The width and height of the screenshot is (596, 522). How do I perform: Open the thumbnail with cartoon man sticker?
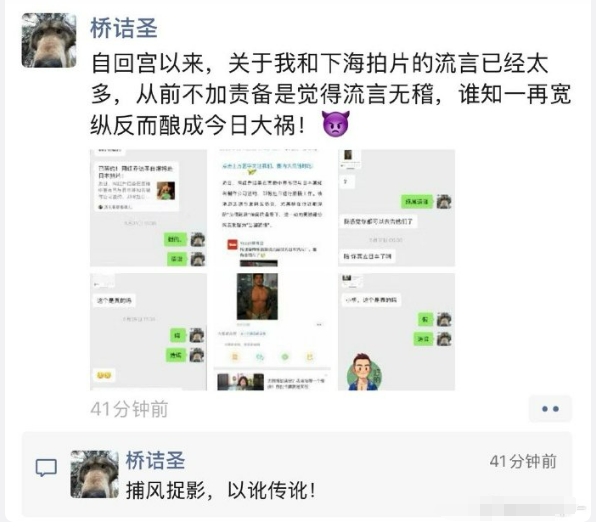tap(396, 332)
